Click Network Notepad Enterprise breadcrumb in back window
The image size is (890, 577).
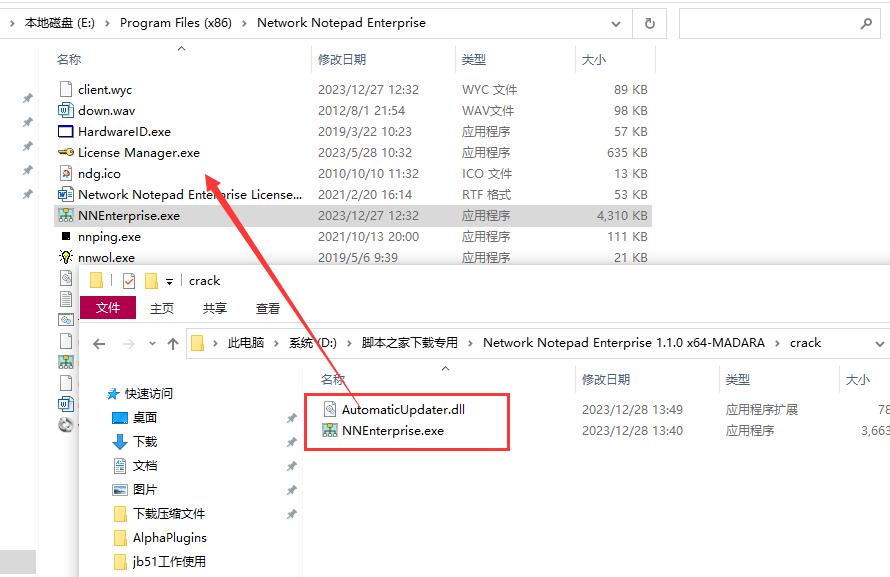tap(341, 23)
